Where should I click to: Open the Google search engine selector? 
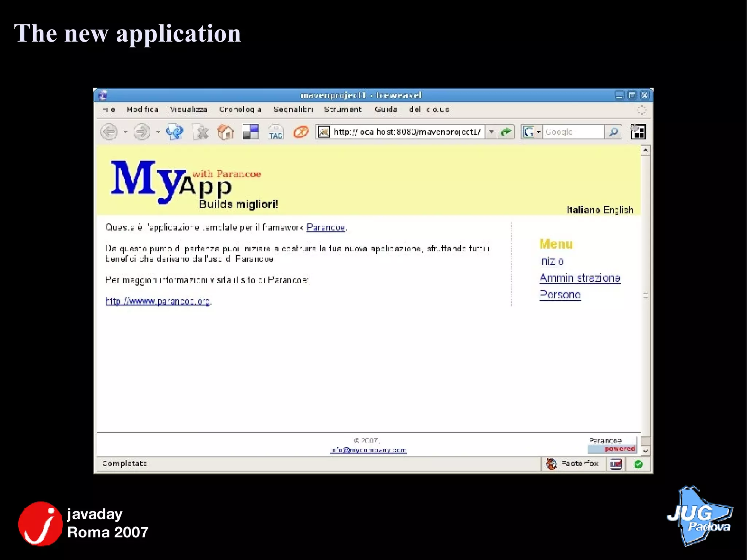(532, 132)
